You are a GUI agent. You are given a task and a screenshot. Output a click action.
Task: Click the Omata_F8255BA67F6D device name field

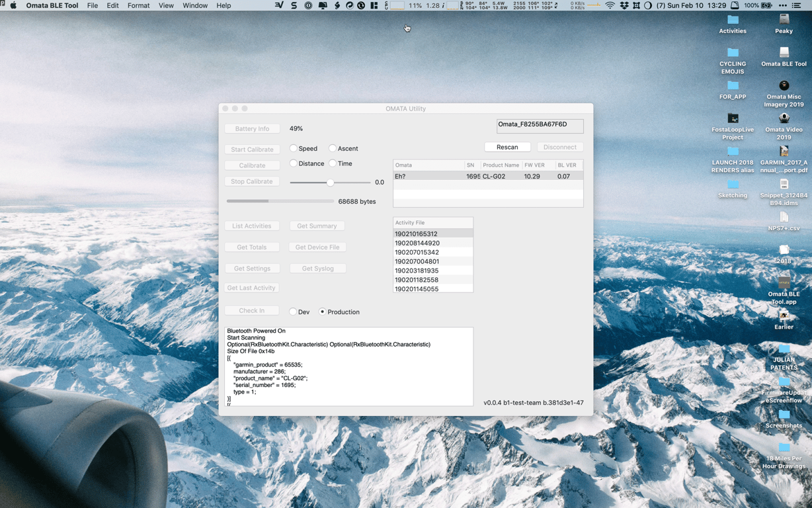pos(540,125)
